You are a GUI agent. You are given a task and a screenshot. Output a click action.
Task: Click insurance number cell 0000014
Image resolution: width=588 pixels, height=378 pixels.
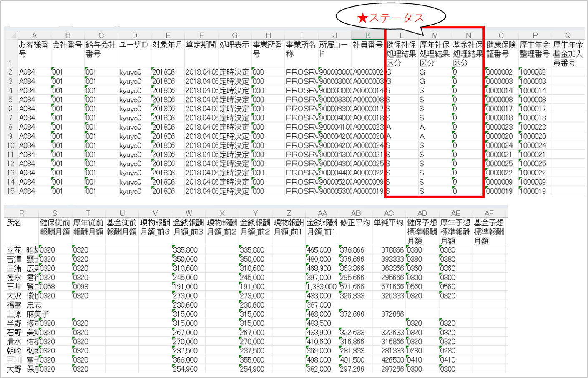502,90
